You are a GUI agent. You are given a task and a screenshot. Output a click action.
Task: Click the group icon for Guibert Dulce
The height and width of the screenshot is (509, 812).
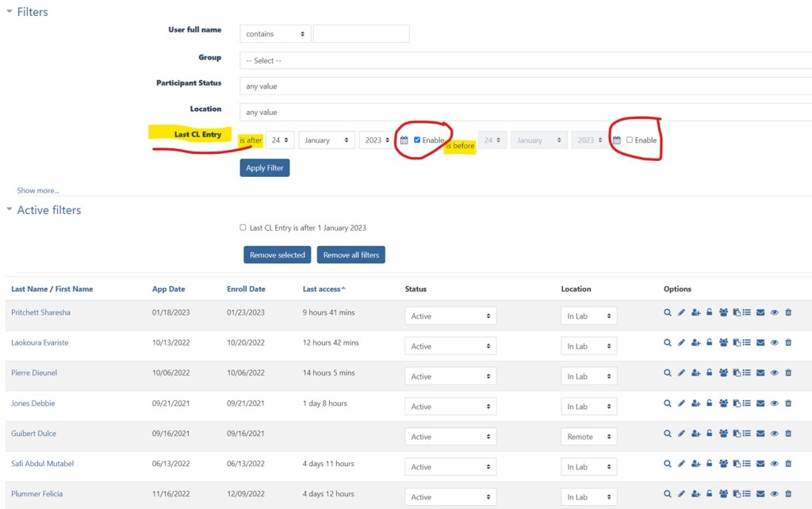click(723, 434)
